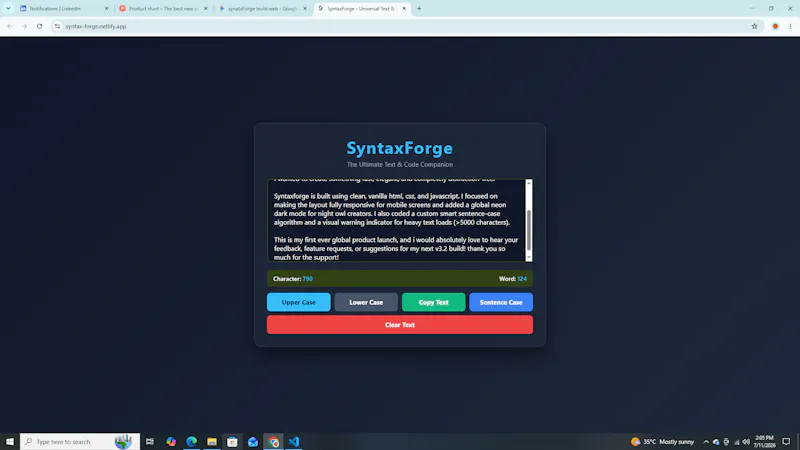Click the Ultimate Text & Code Companion subtitle
800x450 pixels.
(x=399, y=164)
